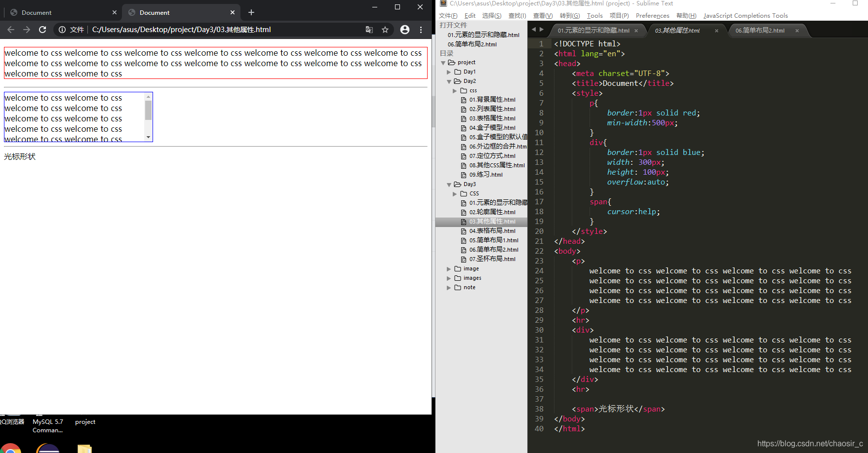Bookmark this page with the star icon
The width and height of the screenshot is (868, 453).
coord(385,30)
